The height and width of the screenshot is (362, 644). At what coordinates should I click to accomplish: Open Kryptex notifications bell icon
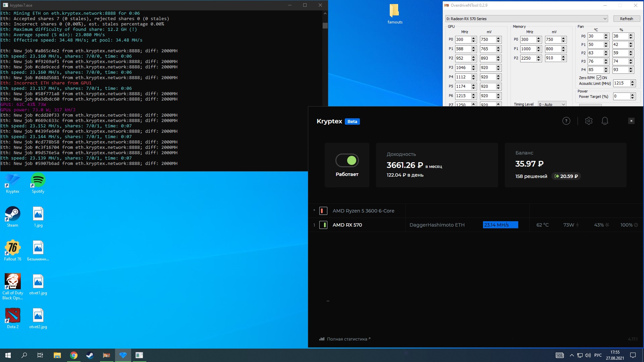point(605,121)
